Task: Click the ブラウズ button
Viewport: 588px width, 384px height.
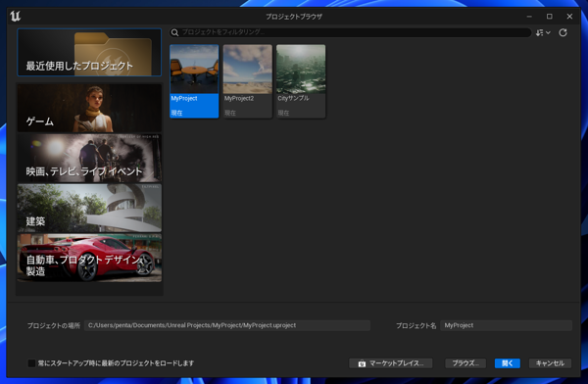Action: tap(465, 363)
